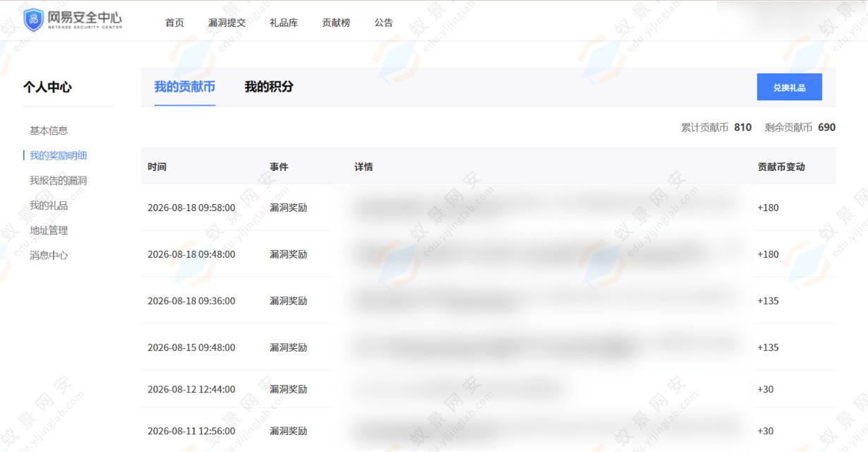Click the 时间 column header
This screenshot has height=452, width=868.
pyautogui.click(x=157, y=167)
